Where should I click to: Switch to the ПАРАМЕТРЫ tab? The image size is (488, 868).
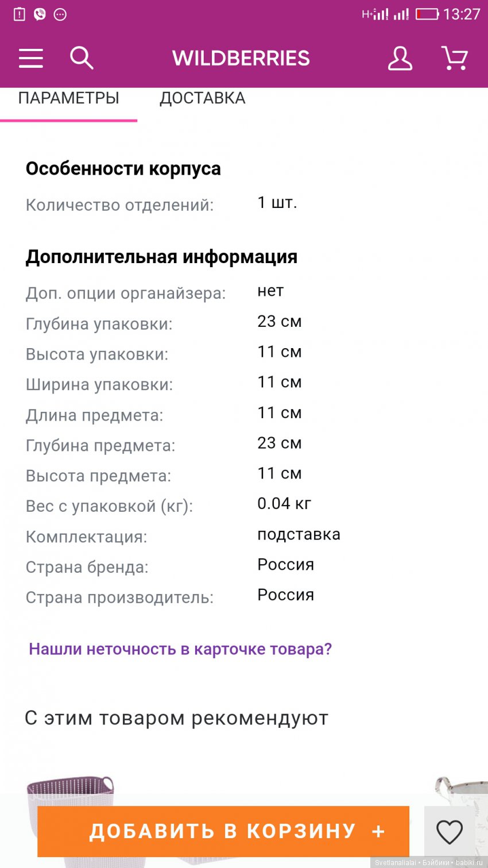tap(69, 98)
